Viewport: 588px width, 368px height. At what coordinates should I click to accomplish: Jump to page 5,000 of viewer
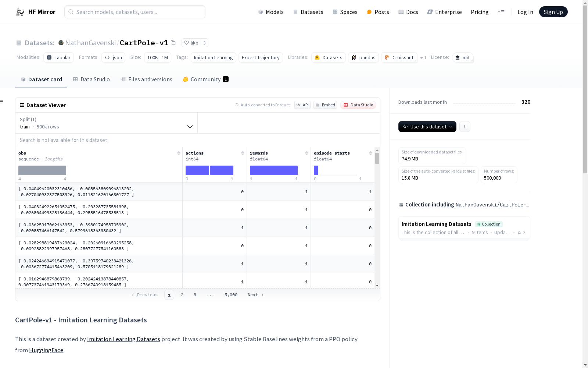(x=231, y=295)
